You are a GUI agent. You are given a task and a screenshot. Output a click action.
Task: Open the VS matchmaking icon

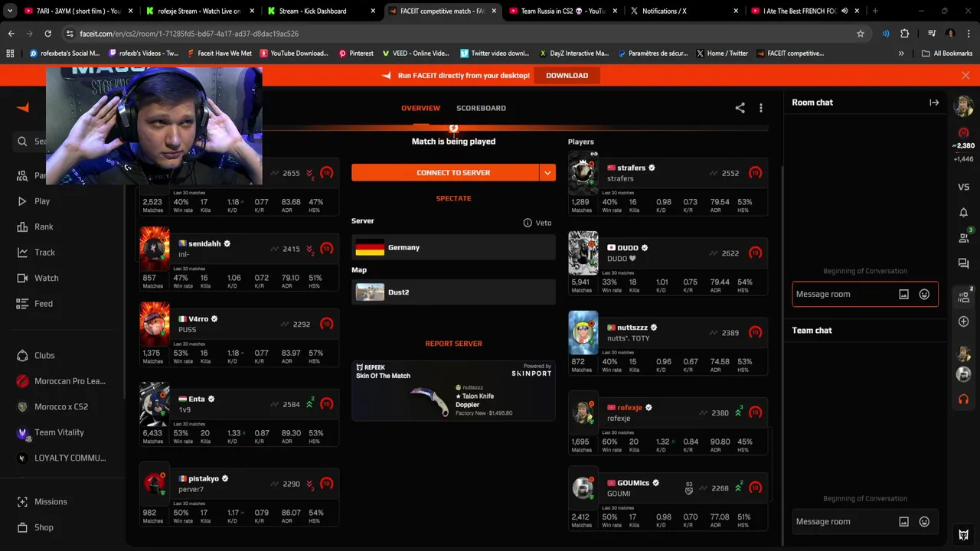click(963, 187)
